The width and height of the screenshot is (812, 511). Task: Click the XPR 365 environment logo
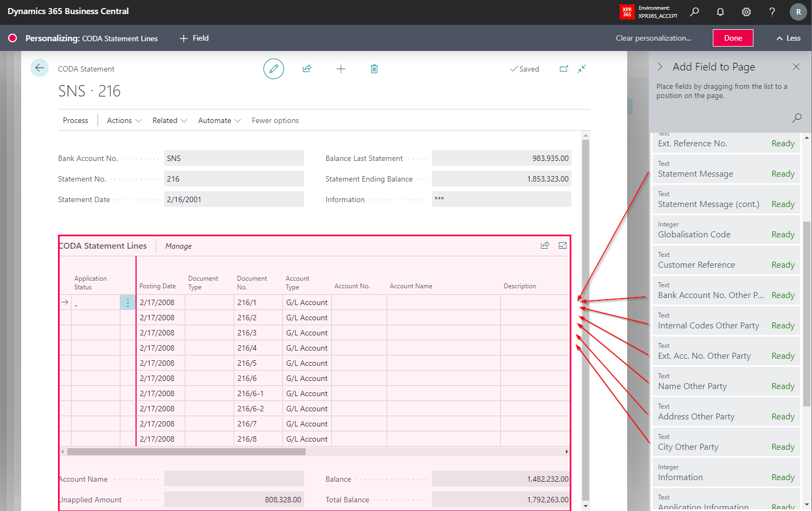click(627, 11)
